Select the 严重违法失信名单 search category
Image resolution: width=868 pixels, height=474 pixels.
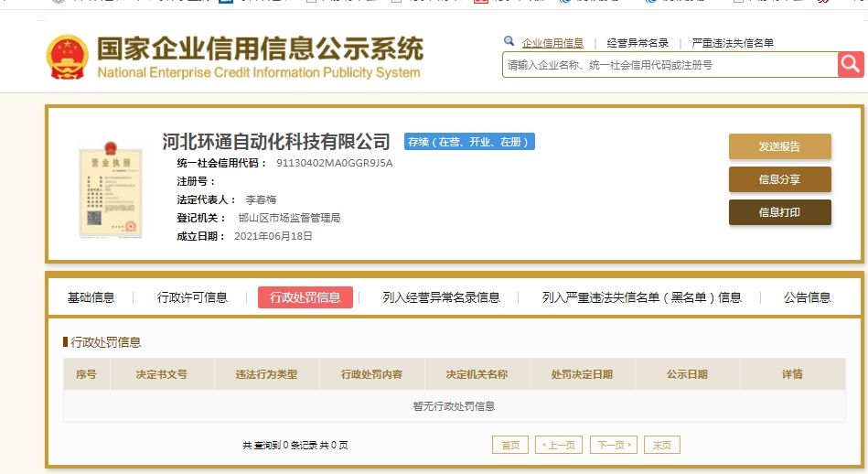pyautogui.click(x=733, y=43)
